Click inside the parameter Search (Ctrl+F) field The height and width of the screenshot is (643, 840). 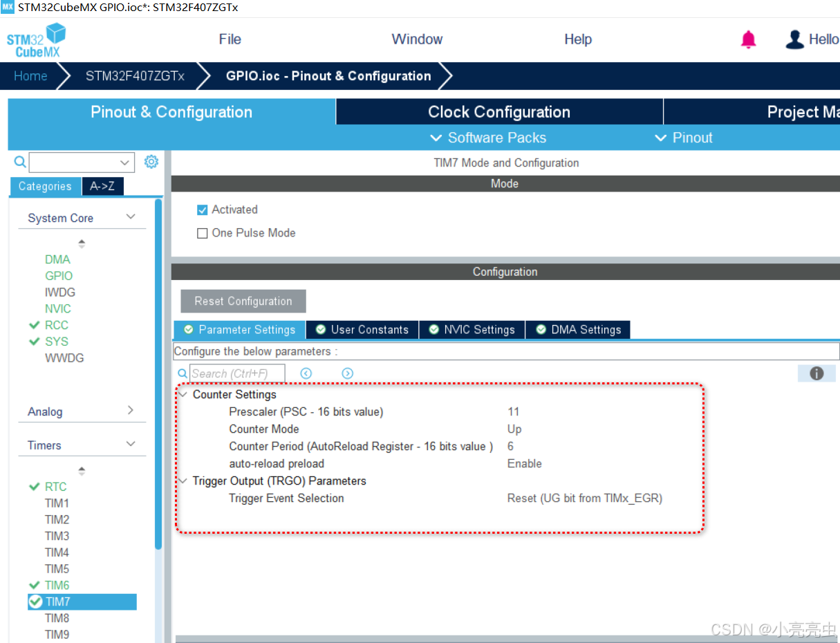coord(237,373)
